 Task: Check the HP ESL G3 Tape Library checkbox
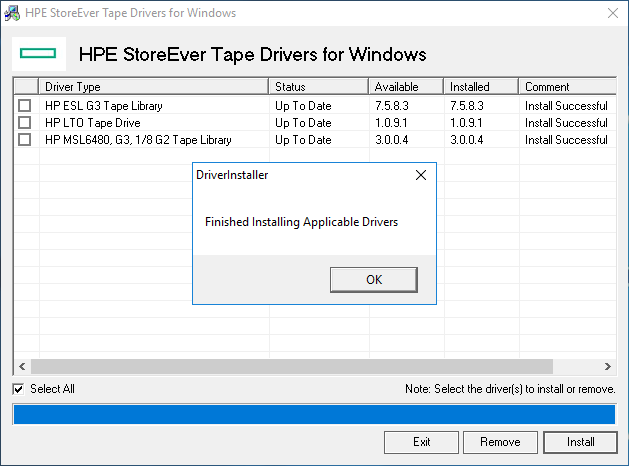[25, 106]
